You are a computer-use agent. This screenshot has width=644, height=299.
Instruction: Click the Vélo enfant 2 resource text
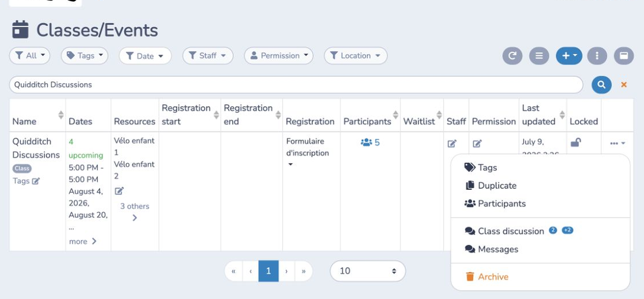[135, 170]
